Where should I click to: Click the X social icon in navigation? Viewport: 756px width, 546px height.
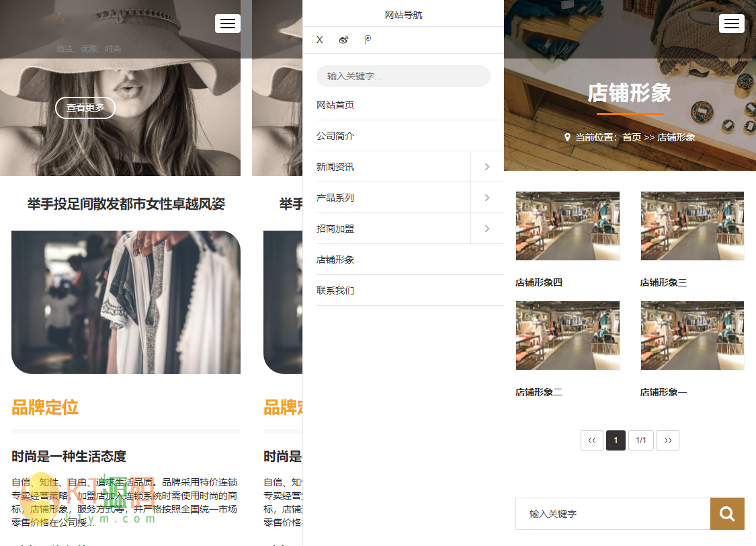click(x=320, y=40)
